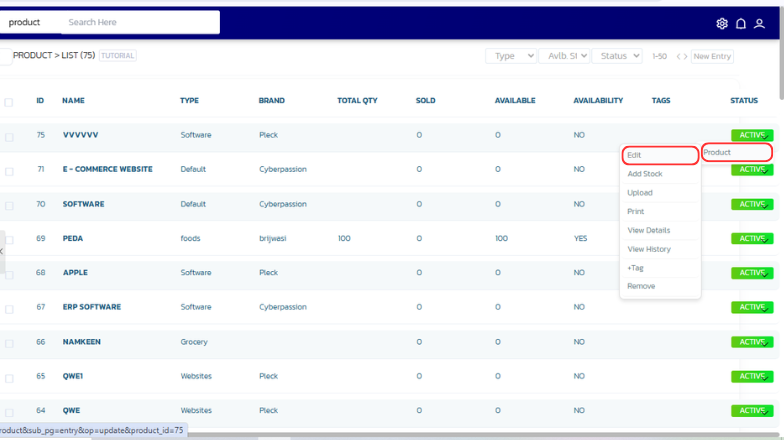Check the box for product VVVVVV

point(9,136)
